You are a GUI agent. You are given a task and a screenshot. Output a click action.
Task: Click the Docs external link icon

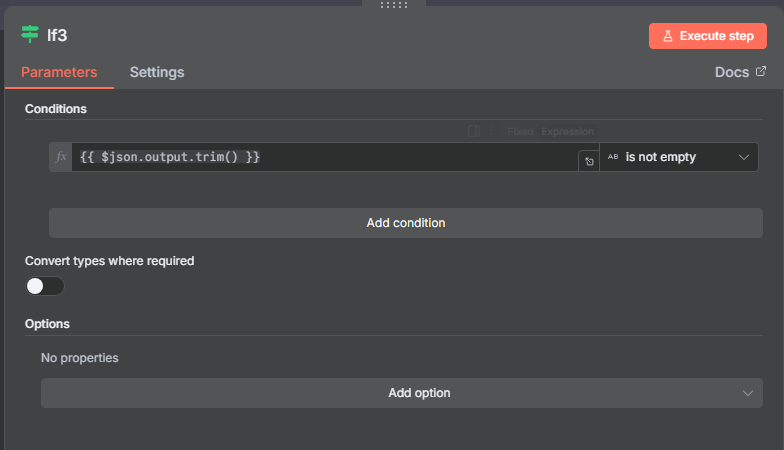click(761, 72)
